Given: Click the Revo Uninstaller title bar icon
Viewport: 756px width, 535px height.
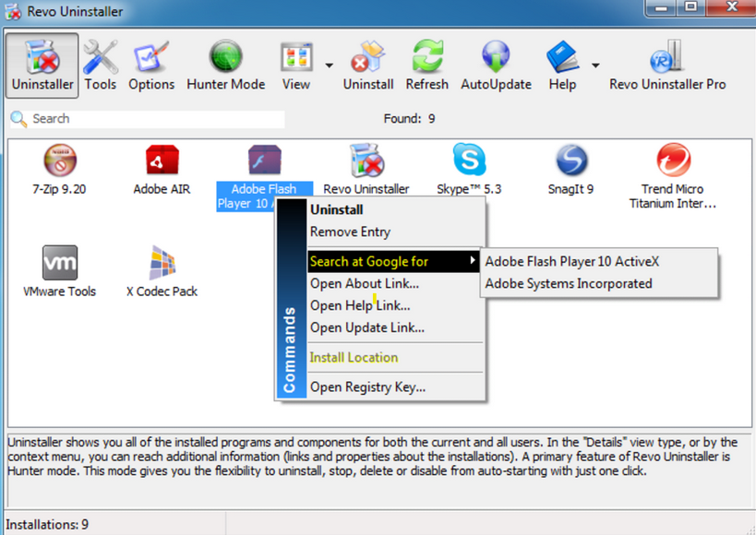Looking at the screenshot, I should tap(13, 12).
